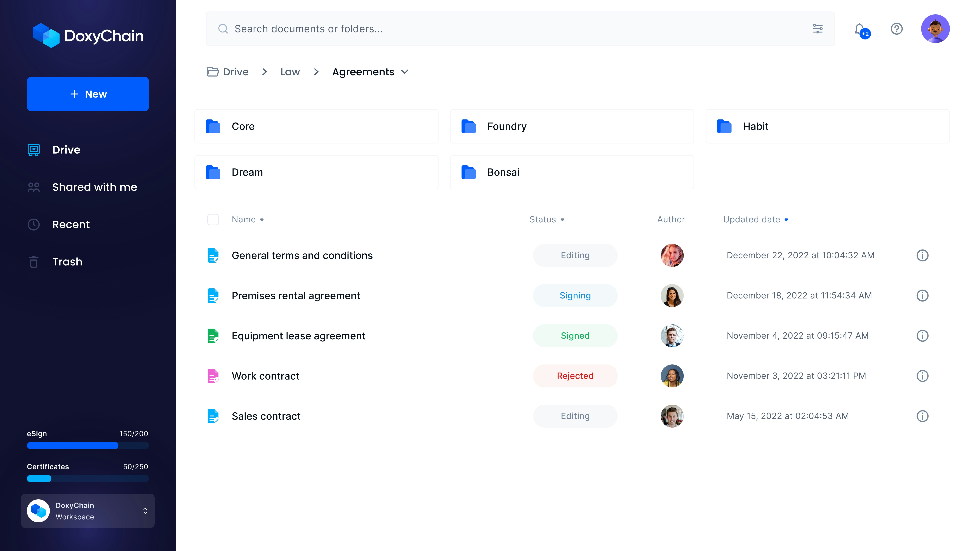Open search filter settings icon
Image resolution: width=980 pixels, height=551 pixels.
click(x=818, y=29)
